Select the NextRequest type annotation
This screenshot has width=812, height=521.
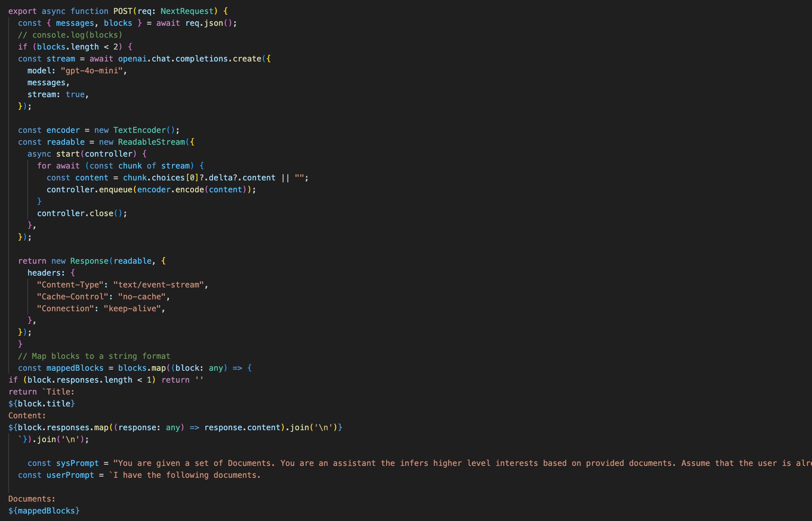click(187, 11)
